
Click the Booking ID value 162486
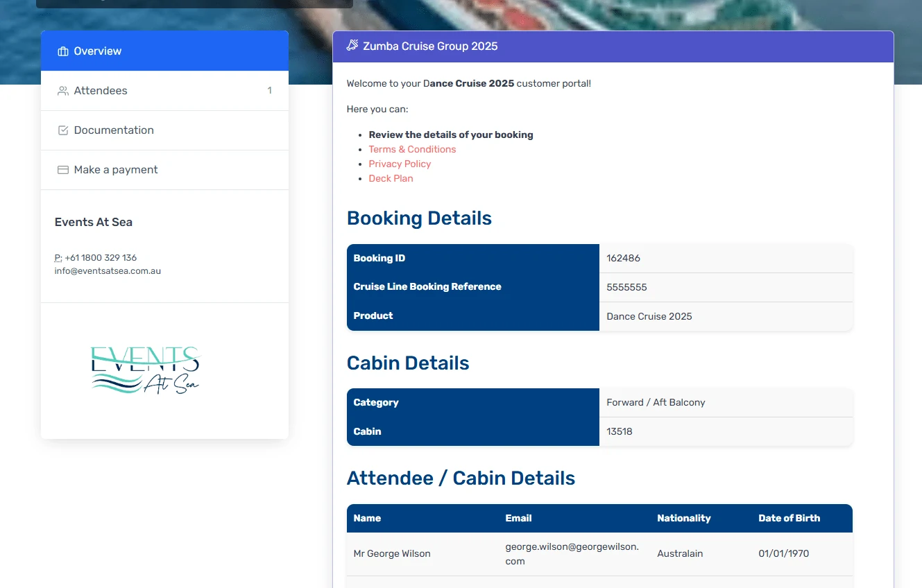pos(623,258)
